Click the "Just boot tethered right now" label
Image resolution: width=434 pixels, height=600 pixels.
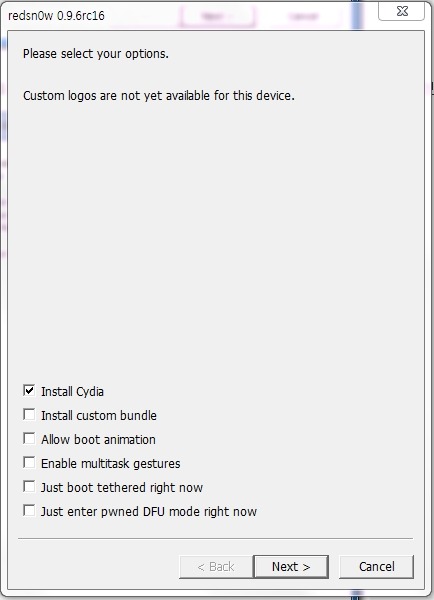(x=122, y=488)
